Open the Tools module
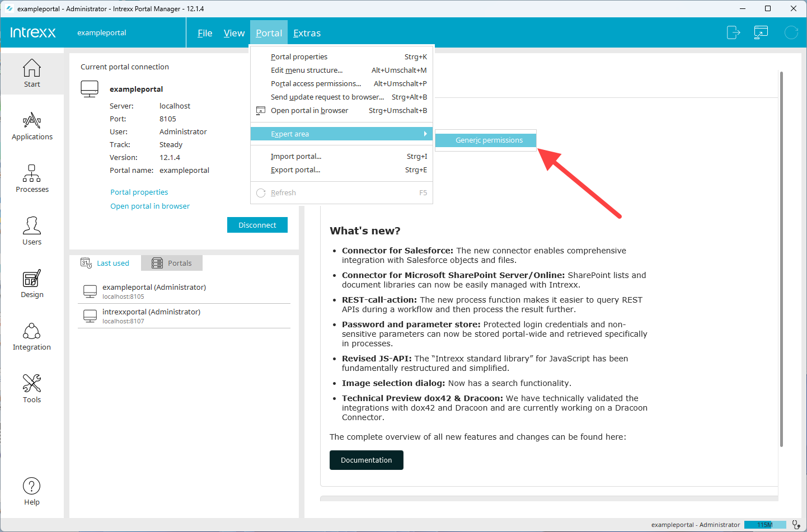Image resolution: width=807 pixels, height=532 pixels. (x=32, y=389)
